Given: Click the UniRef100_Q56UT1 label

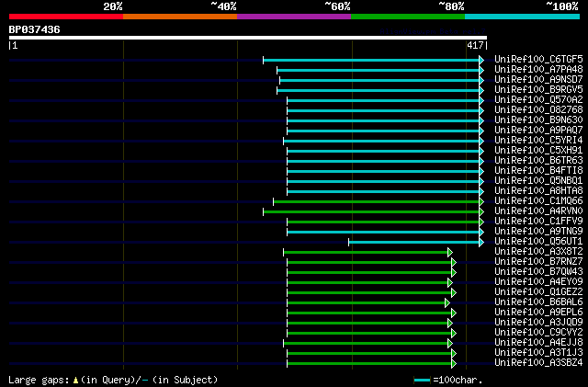Looking at the screenshot, I should tap(538, 242).
